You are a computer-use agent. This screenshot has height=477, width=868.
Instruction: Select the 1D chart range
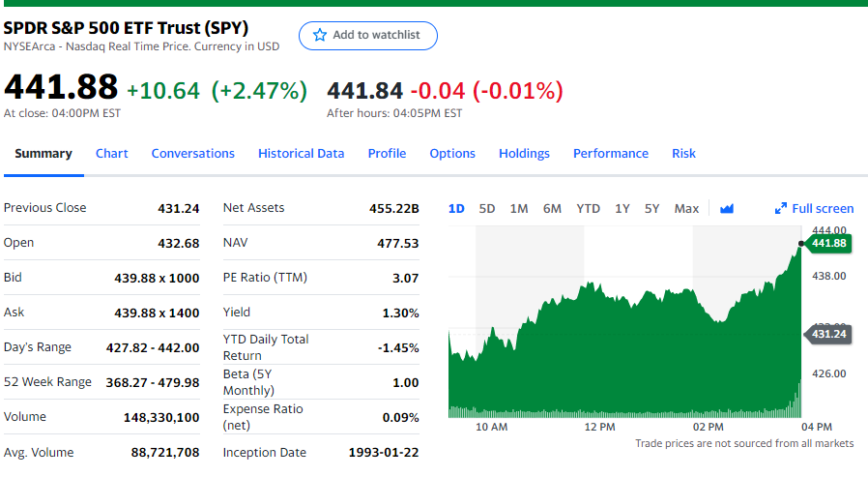[456, 208]
